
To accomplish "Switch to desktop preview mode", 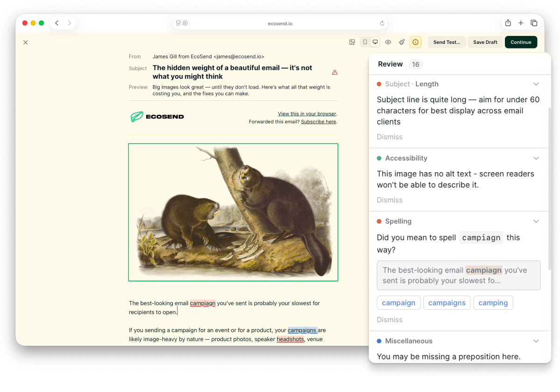I will (375, 42).
